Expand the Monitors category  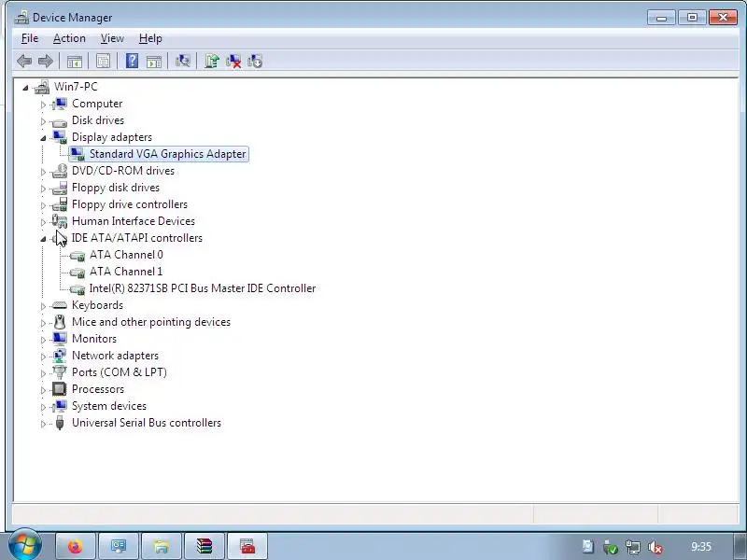pyautogui.click(x=43, y=340)
